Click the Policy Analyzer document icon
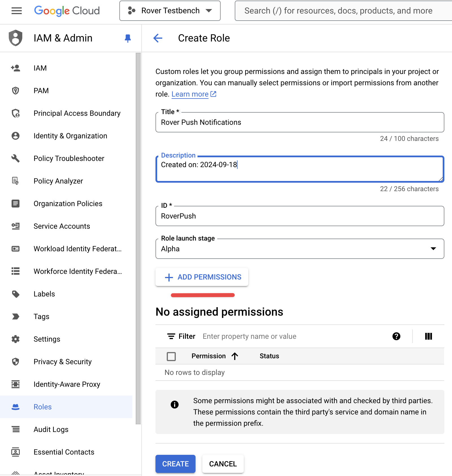This screenshot has height=476, width=452. pos(16,181)
